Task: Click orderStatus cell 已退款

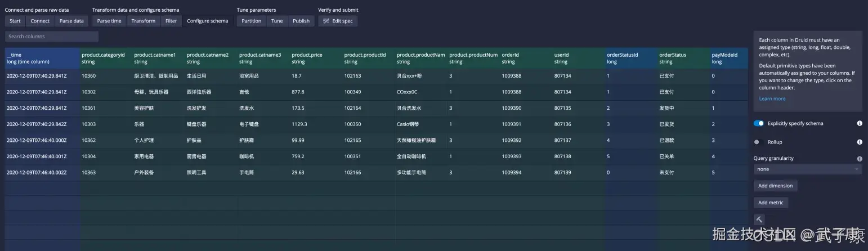Action: click(x=683, y=140)
